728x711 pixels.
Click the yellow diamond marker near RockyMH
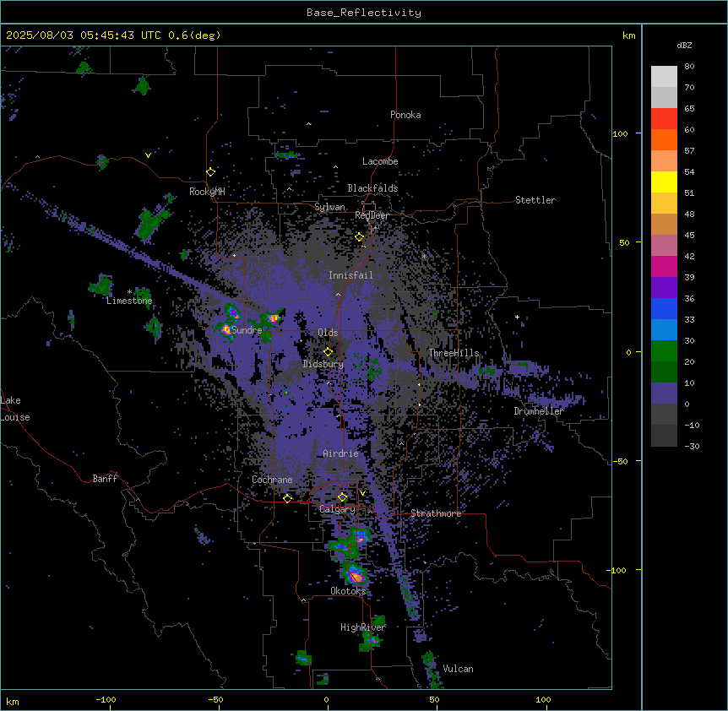click(x=210, y=172)
